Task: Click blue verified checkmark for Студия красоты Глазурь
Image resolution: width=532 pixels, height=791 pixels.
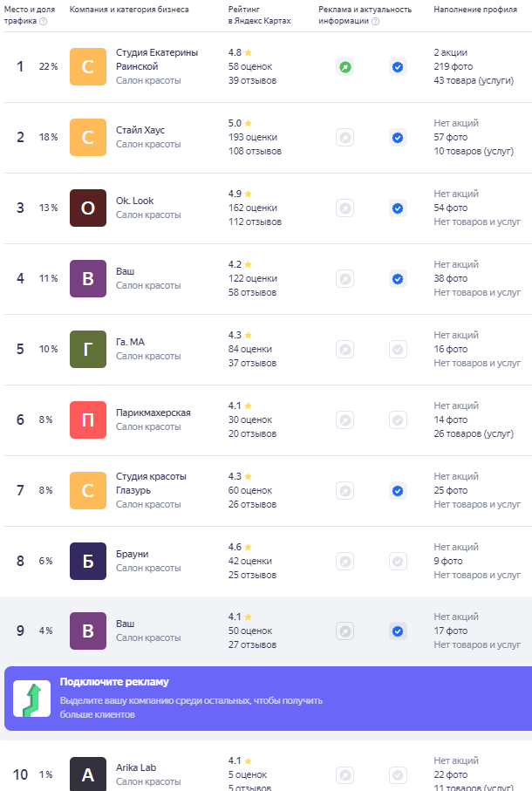Action: 398,491
